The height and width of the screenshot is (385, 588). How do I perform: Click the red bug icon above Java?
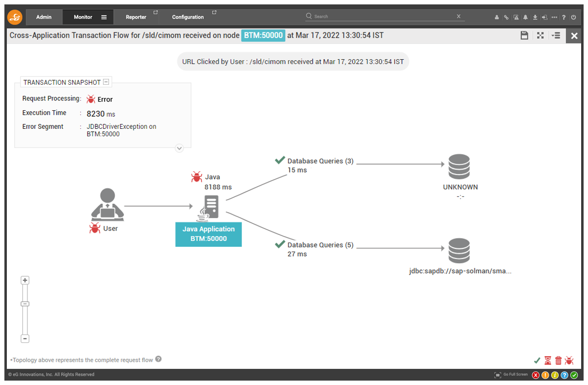coord(196,177)
